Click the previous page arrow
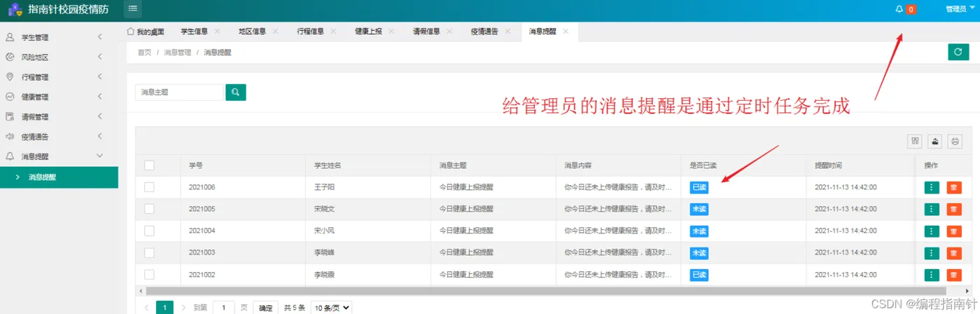The width and height of the screenshot is (980, 314). pyautogui.click(x=146, y=308)
